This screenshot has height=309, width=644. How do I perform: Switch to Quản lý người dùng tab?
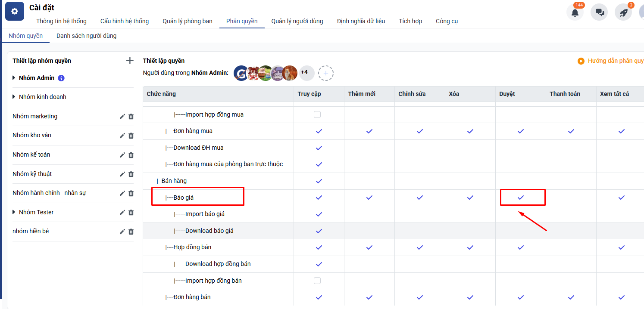click(297, 21)
